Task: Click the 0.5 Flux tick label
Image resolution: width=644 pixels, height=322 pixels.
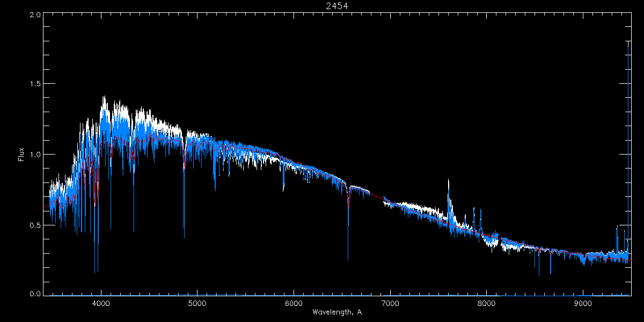Action: pyautogui.click(x=34, y=225)
